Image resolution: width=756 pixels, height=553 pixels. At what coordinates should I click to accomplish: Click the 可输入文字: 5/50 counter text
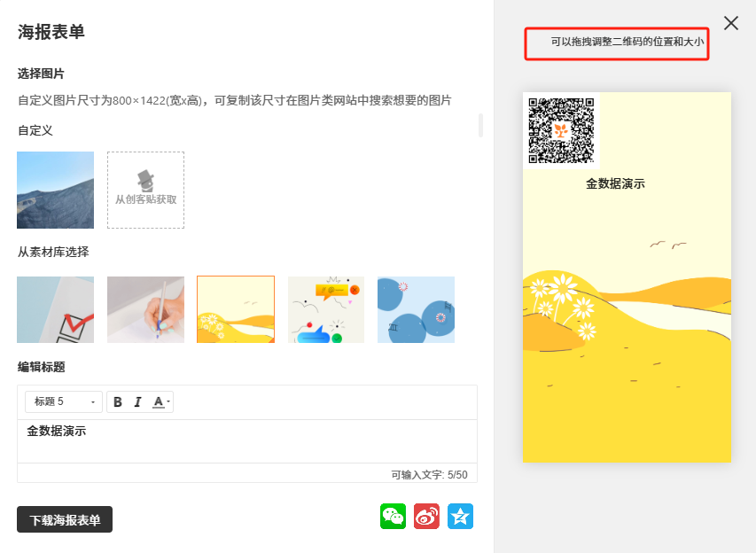click(429, 475)
